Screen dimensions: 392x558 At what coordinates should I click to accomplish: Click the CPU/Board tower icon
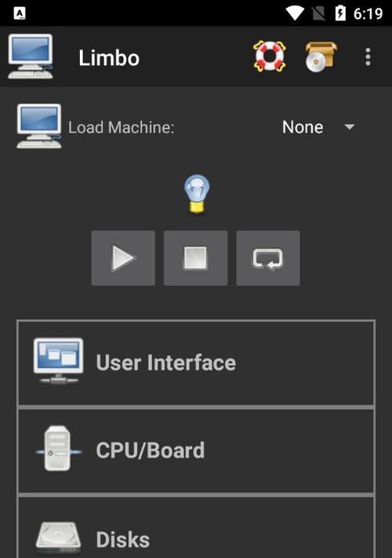(58, 448)
